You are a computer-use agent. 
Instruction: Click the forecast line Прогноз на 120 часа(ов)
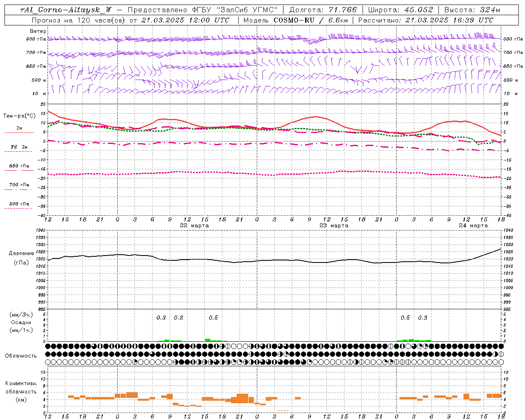click(x=78, y=20)
